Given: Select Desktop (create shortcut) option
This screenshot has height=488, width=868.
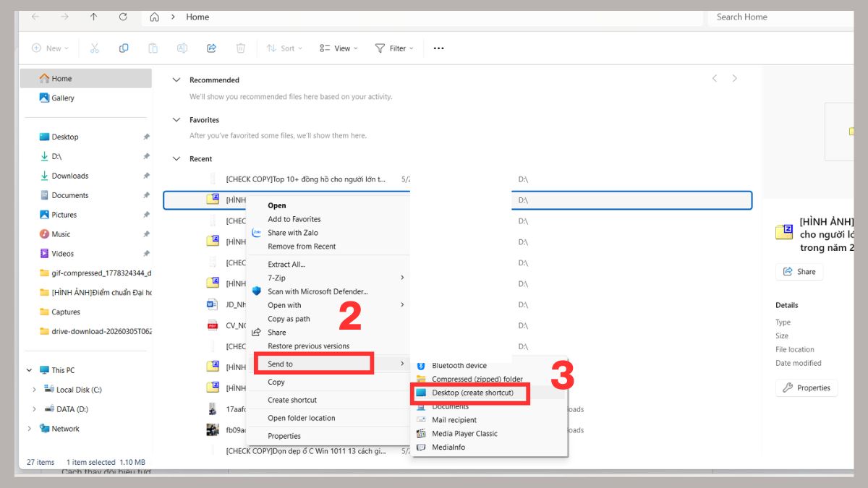Looking at the screenshot, I should [471, 393].
